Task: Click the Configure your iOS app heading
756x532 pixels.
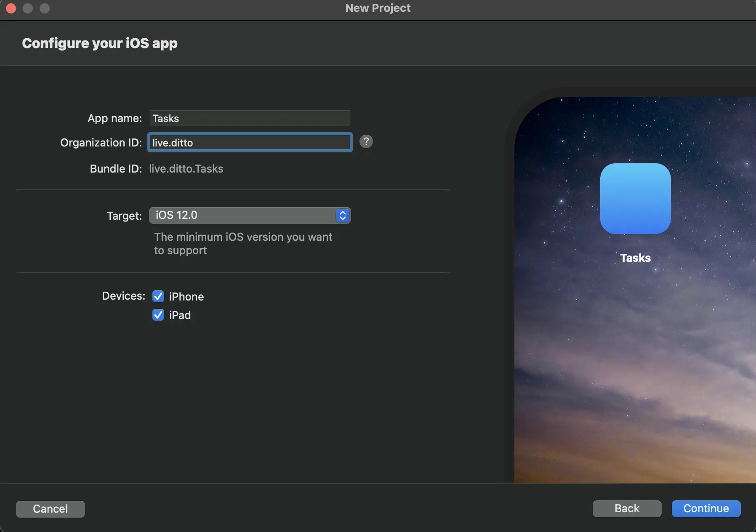Action: 100,43
